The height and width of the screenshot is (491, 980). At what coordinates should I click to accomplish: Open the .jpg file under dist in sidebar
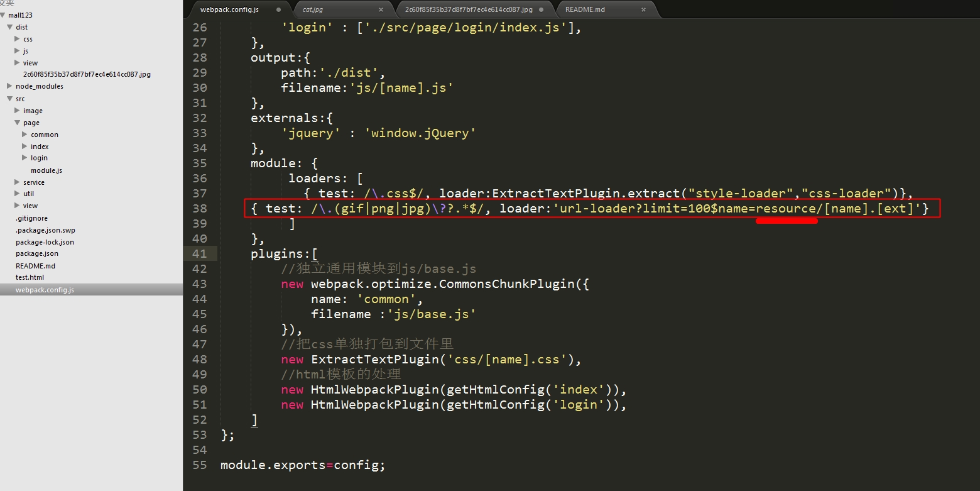[87, 74]
